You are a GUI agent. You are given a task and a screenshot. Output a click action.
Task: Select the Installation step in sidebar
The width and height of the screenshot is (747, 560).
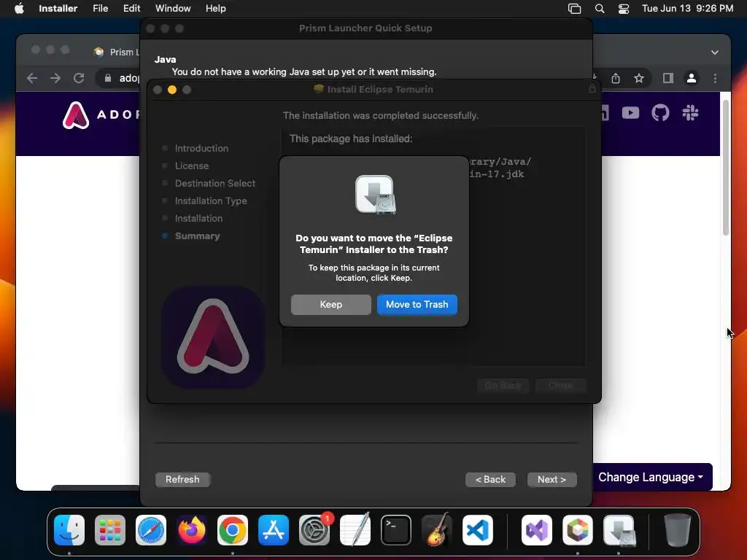[x=198, y=218]
